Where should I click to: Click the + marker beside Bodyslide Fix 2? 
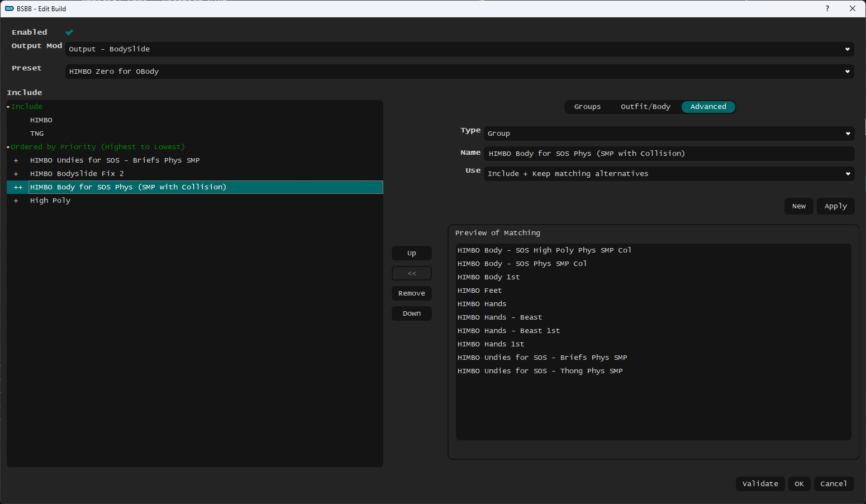(16, 174)
